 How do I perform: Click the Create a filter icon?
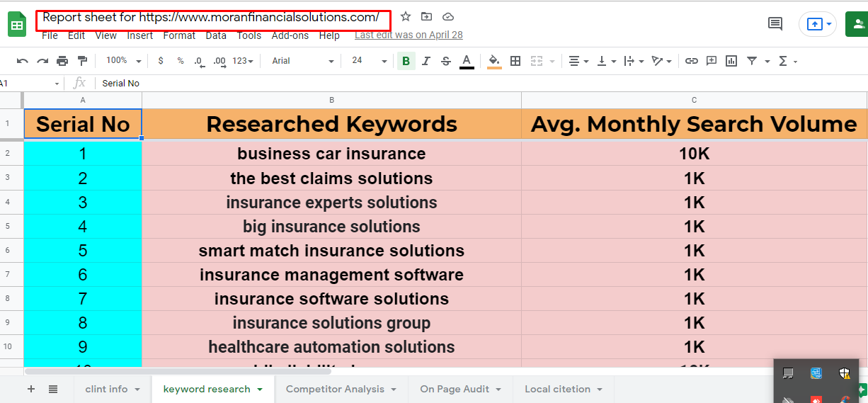pos(752,61)
